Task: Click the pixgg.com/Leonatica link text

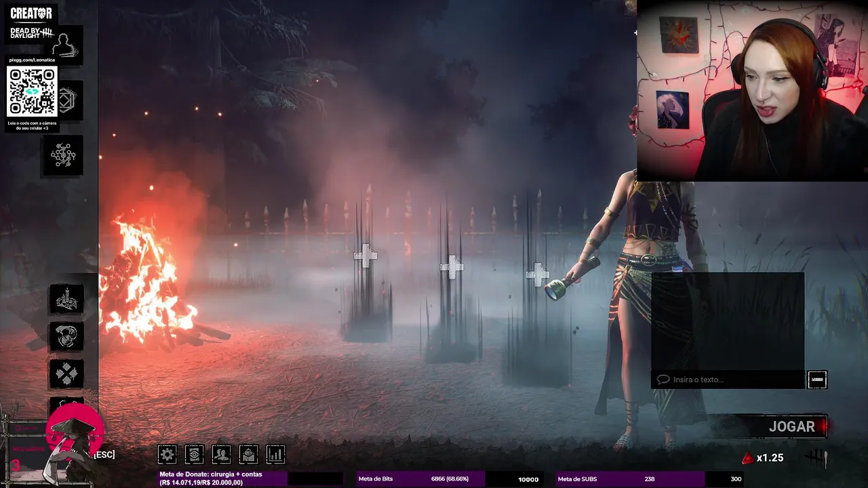Action: pyautogui.click(x=32, y=60)
